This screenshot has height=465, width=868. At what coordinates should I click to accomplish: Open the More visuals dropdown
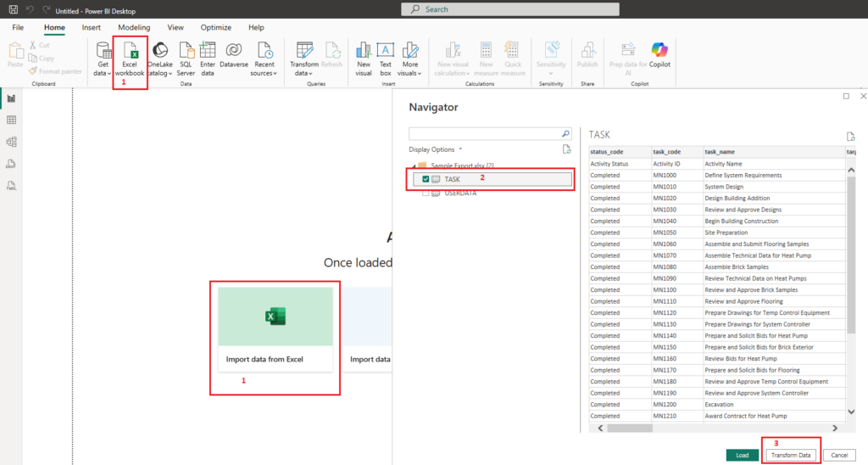click(409, 69)
